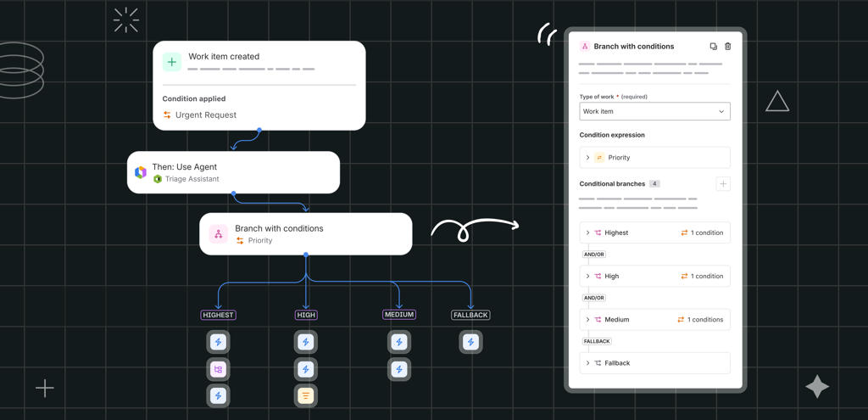Click the HIGHEST branch label on the canvas

pos(218,316)
